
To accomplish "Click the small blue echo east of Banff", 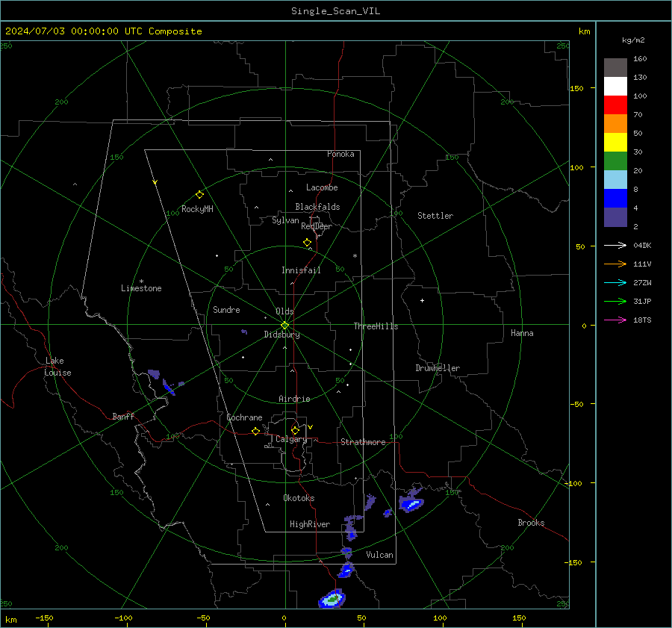I will [x=169, y=387].
